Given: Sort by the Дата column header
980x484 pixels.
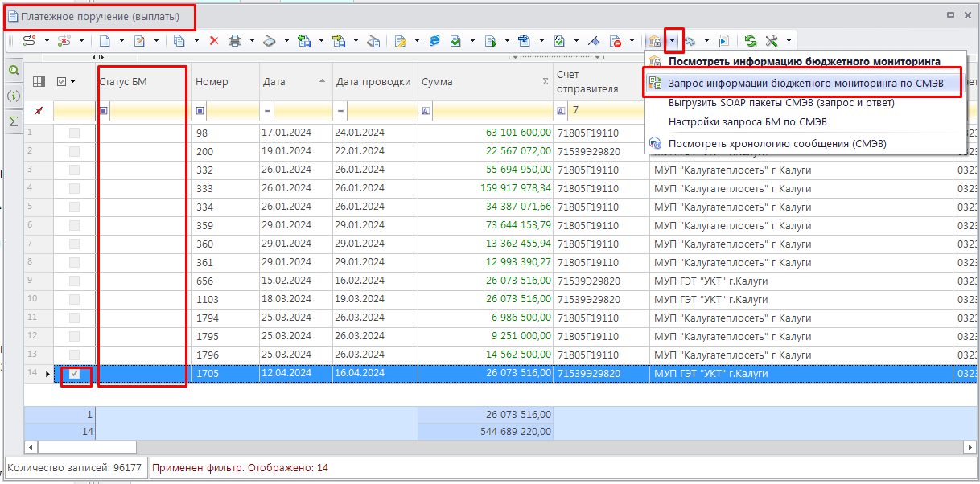Looking at the screenshot, I should (x=295, y=82).
